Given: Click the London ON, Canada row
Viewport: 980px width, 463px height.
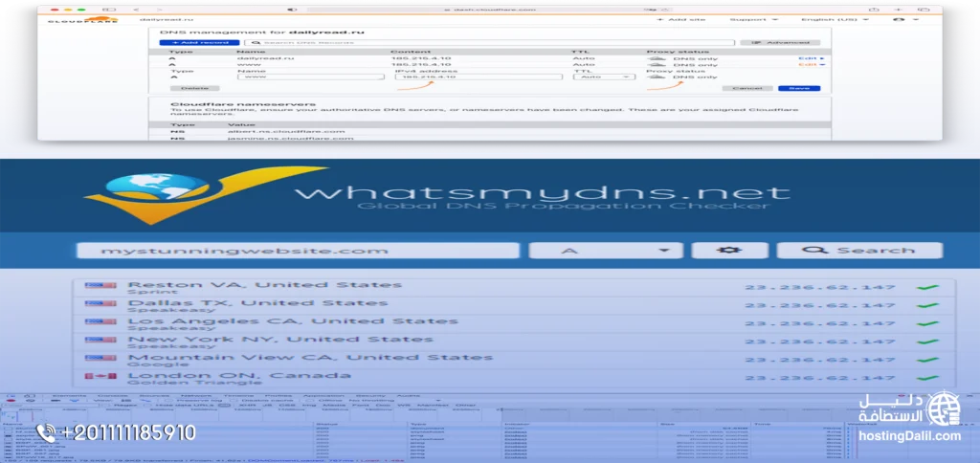Looking at the screenshot, I should click(514, 378).
